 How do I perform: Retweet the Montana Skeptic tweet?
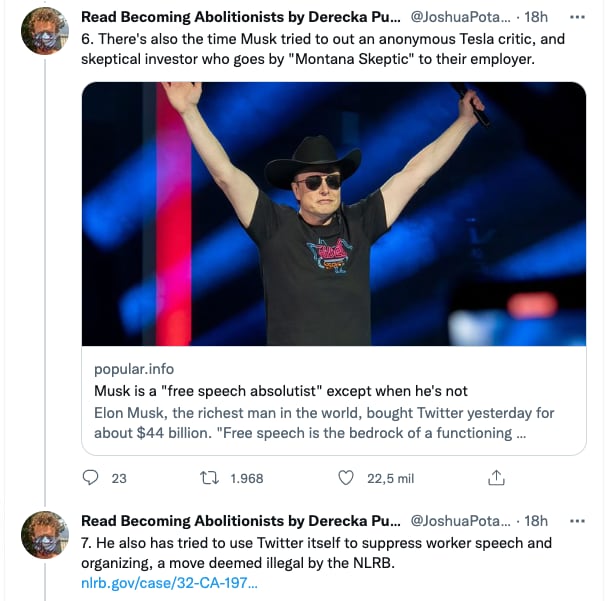tap(210, 478)
